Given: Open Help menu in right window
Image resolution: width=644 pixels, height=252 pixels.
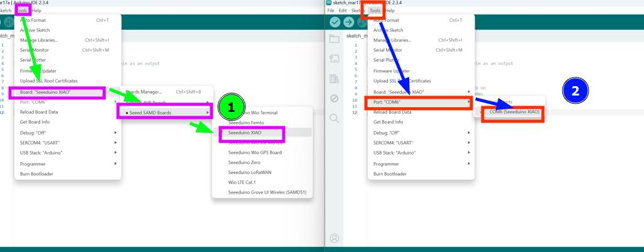Looking at the screenshot, I should [390, 11].
